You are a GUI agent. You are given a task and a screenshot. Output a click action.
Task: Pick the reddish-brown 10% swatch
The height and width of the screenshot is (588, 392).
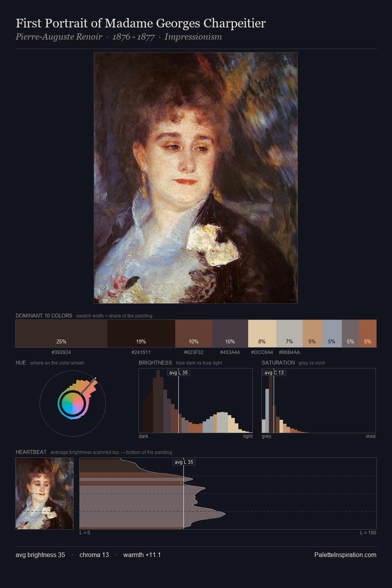[194, 334]
